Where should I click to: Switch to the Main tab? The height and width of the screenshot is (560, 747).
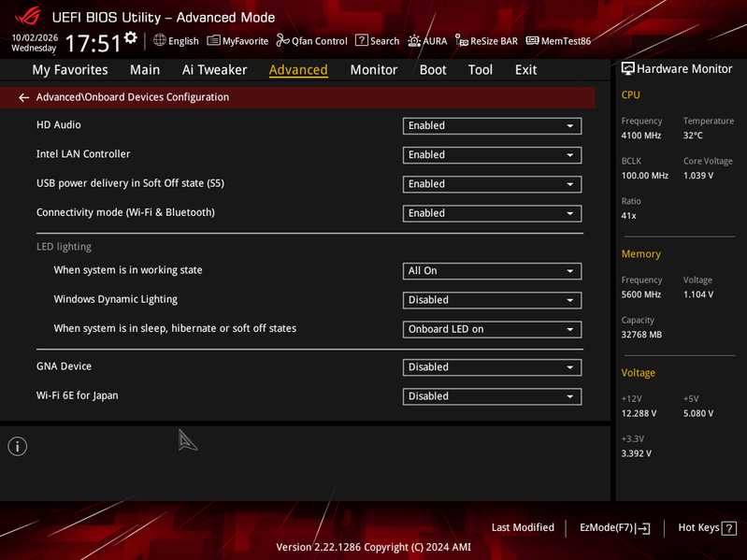(x=145, y=70)
